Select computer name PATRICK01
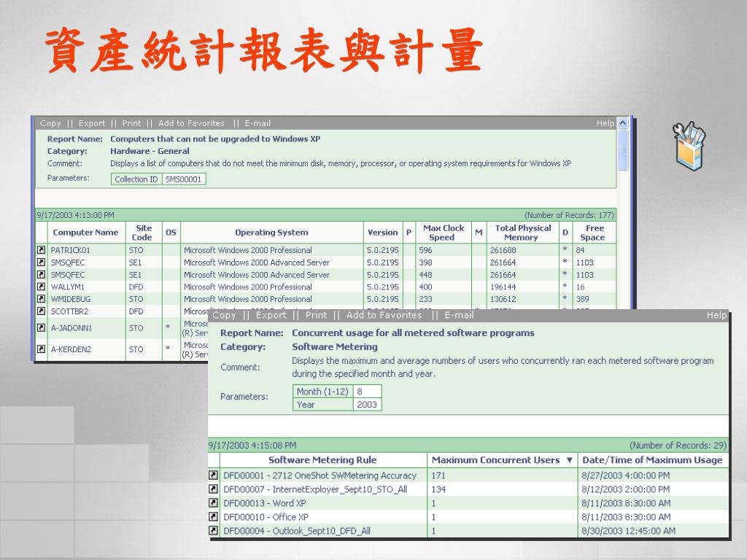The width and height of the screenshot is (747, 560). [x=70, y=250]
